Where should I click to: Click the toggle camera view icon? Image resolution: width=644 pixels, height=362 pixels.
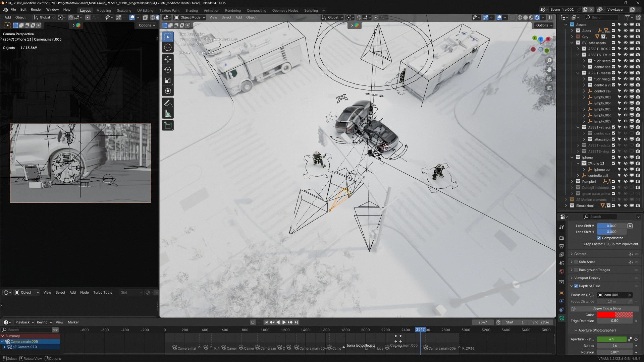[x=549, y=79]
